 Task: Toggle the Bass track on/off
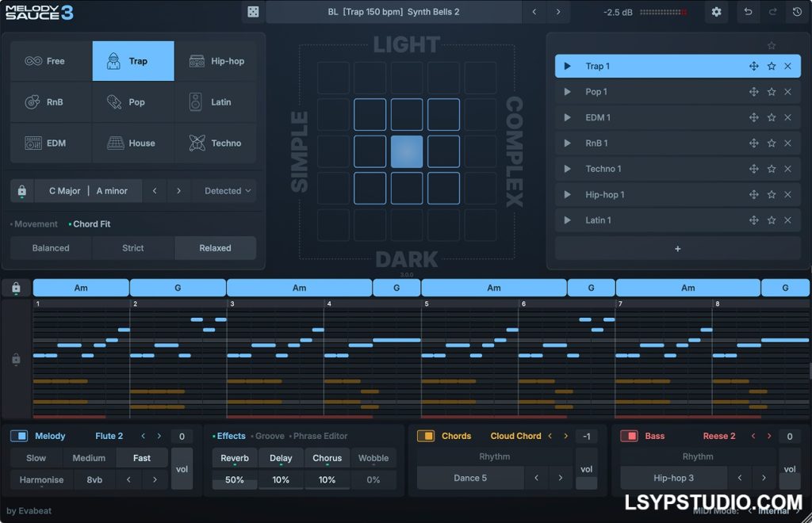tap(629, 436)
